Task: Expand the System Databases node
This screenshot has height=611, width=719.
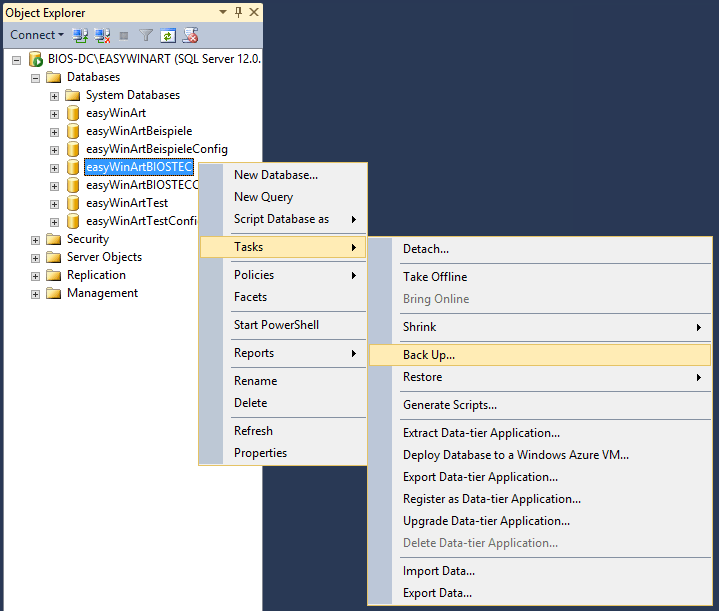Action: click(54, 96)
